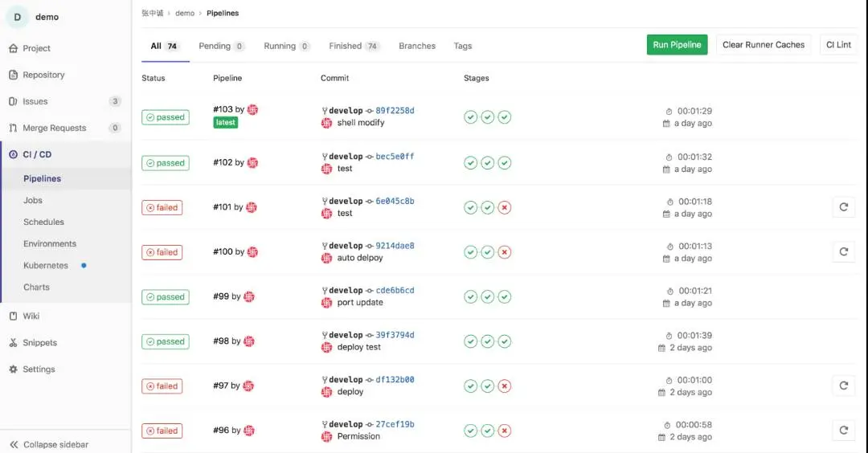Switch to the All pipelines tab

165,46
